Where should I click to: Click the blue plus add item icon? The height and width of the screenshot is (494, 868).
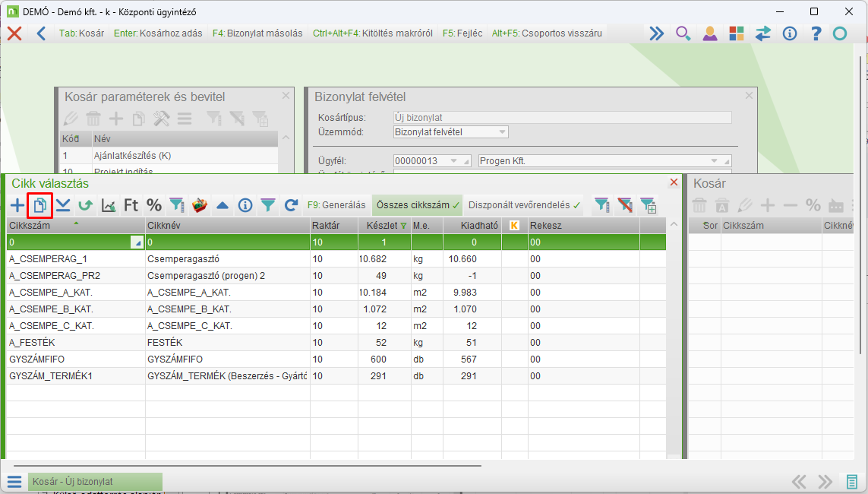[17, 205]
